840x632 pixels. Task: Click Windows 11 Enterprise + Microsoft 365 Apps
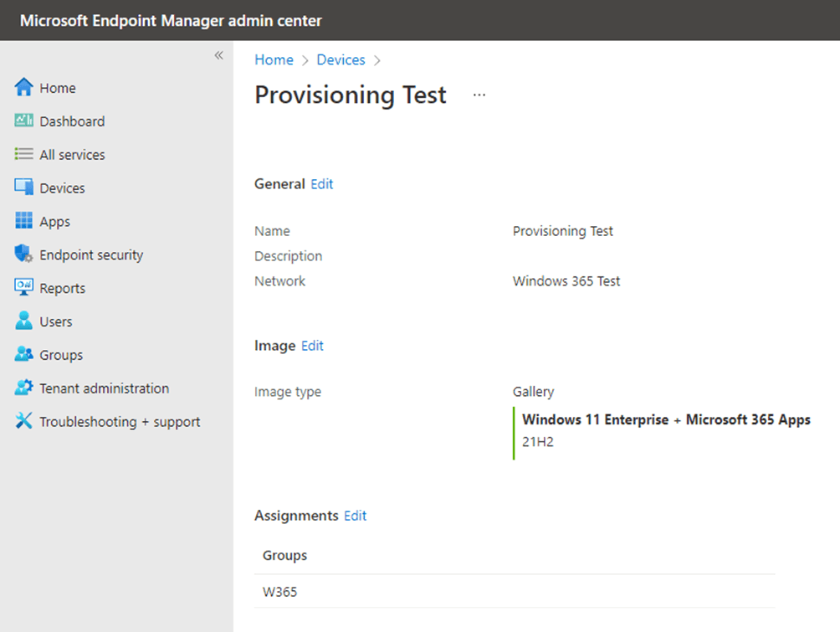pos(667,419)
